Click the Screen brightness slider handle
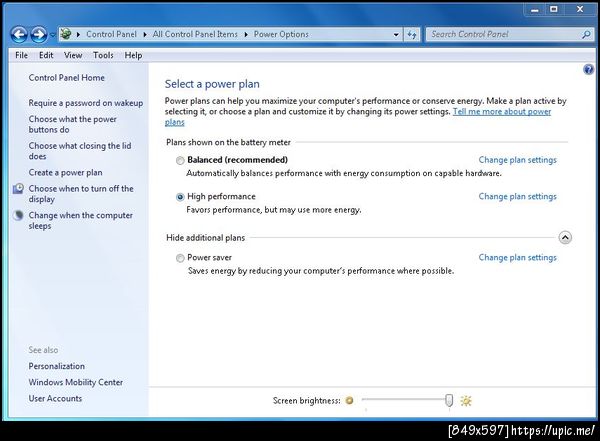600x441 pixels. point(449,400)
